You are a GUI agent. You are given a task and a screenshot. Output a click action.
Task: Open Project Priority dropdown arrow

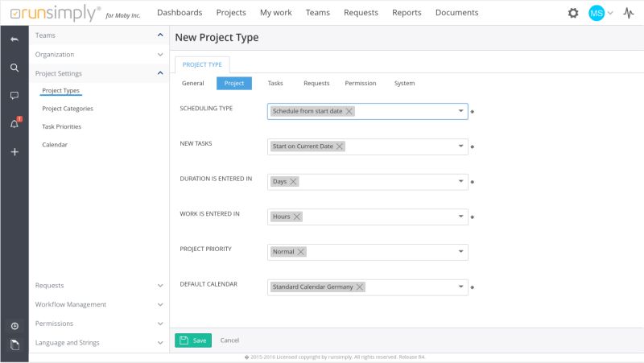click(460, 251)
